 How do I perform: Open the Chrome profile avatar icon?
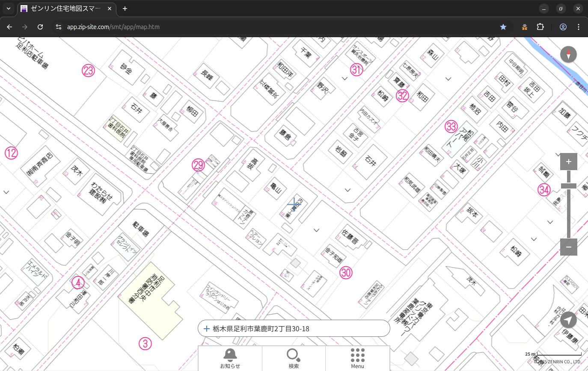(x=563, y=27)
